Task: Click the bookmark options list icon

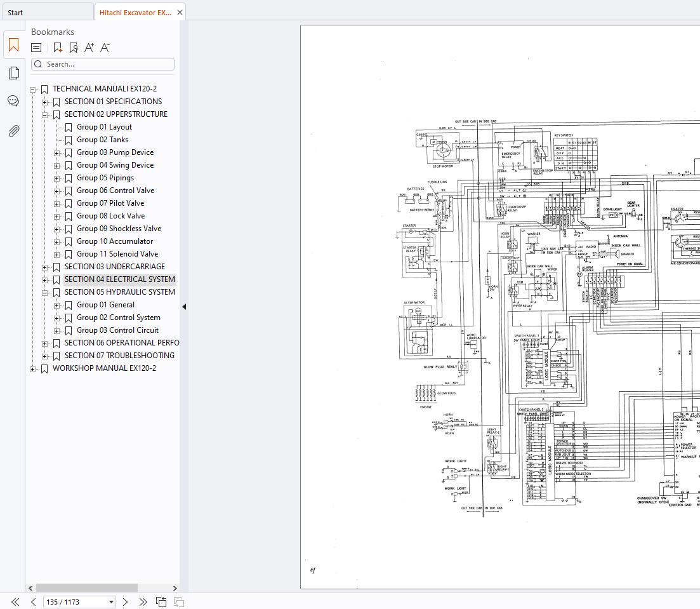Action: point(36,48)
